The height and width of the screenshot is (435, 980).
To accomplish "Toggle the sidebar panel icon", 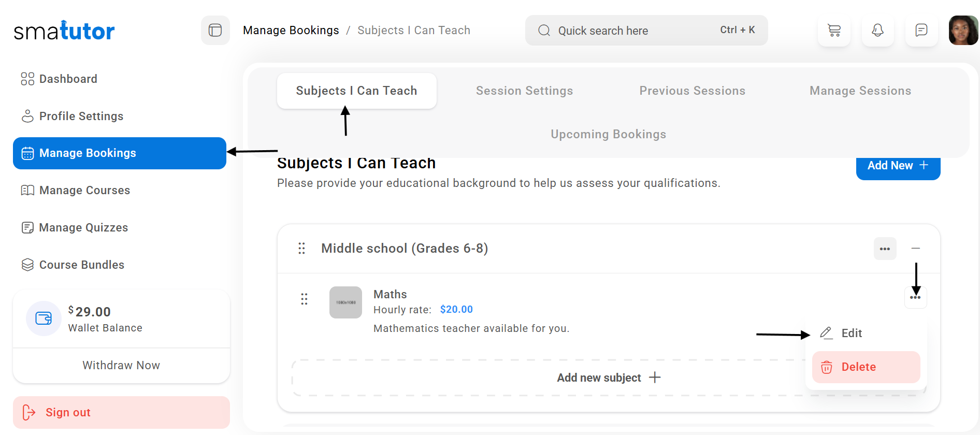I will click(215, 31).
